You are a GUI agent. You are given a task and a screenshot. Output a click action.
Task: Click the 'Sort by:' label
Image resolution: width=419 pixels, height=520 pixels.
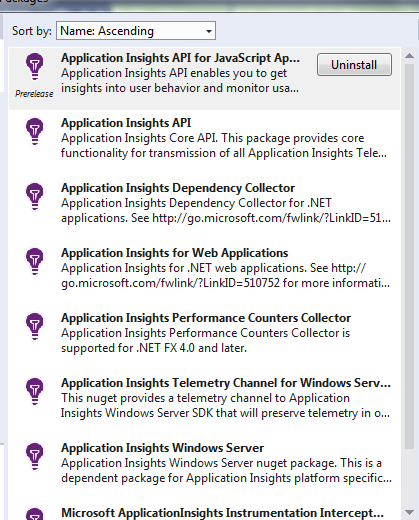point(32,31)
